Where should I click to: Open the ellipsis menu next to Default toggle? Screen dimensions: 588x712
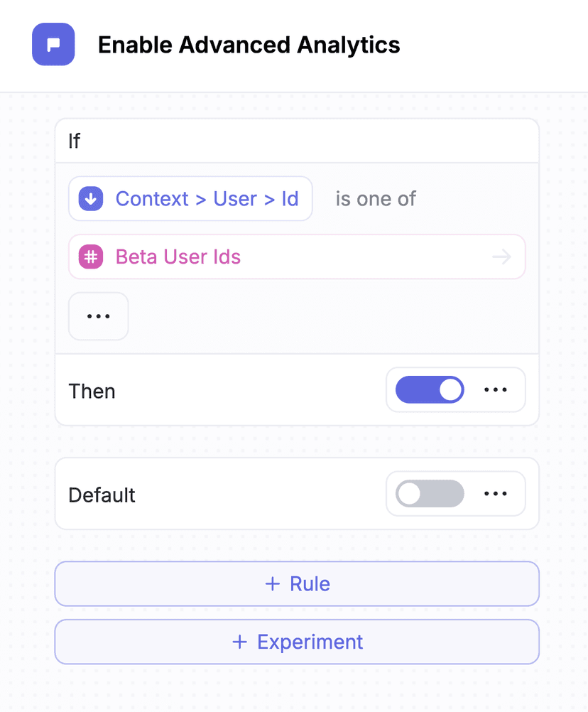(x=496, y=493)
